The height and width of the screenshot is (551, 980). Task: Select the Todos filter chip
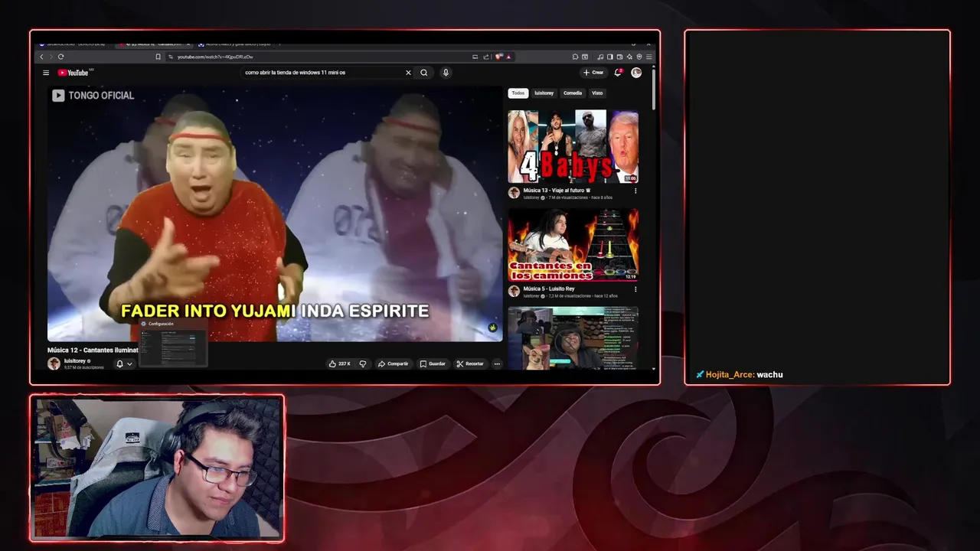[518, 93]
